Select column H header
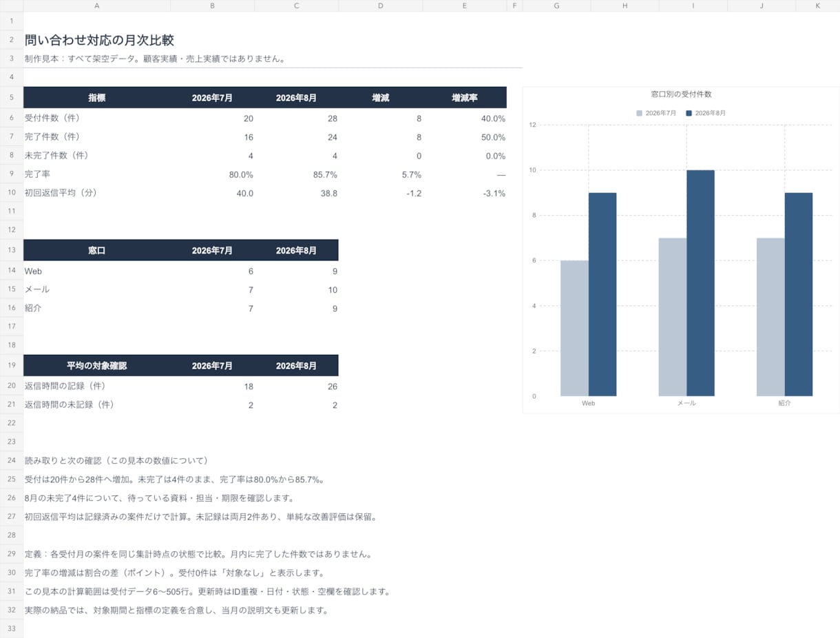Image resolution: width=840 pixels, height=638 pixels. coord(624,6)
